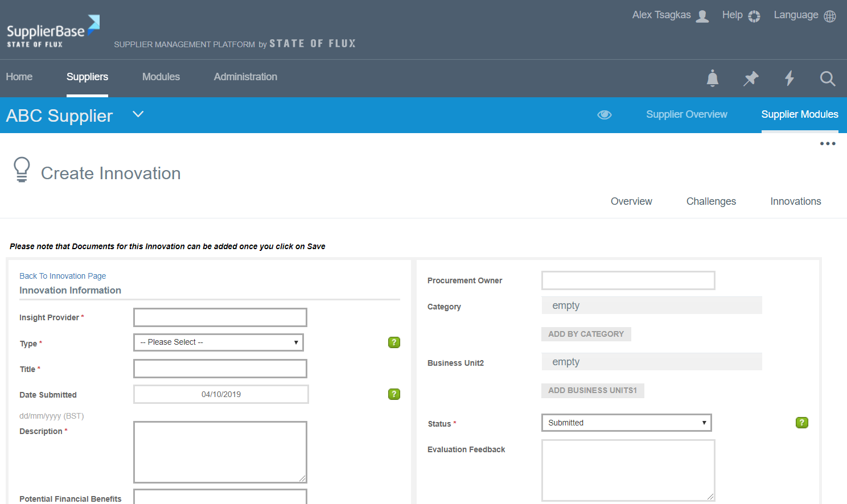Click the green help icon beside Type field
Screen dimensions: 847x504
pyautogui.click(x=394, y=342)
